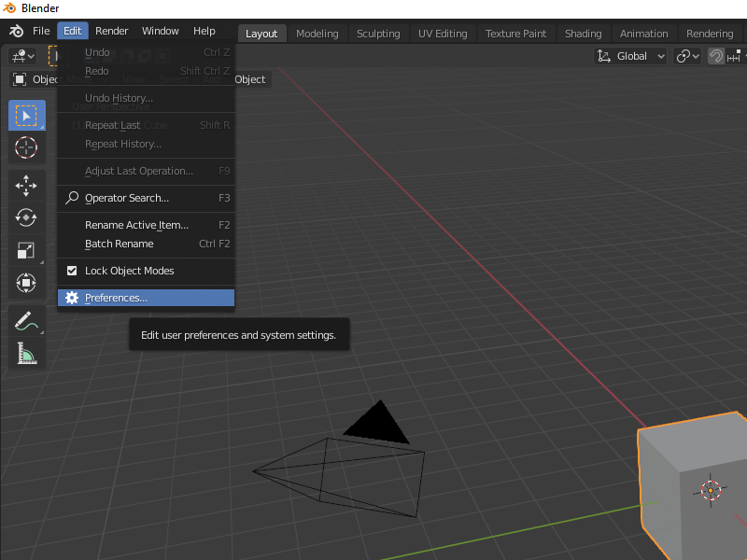Open Undo History entry
The width and height of the screenshot is (747, 560).
click(x=146, y=98)
